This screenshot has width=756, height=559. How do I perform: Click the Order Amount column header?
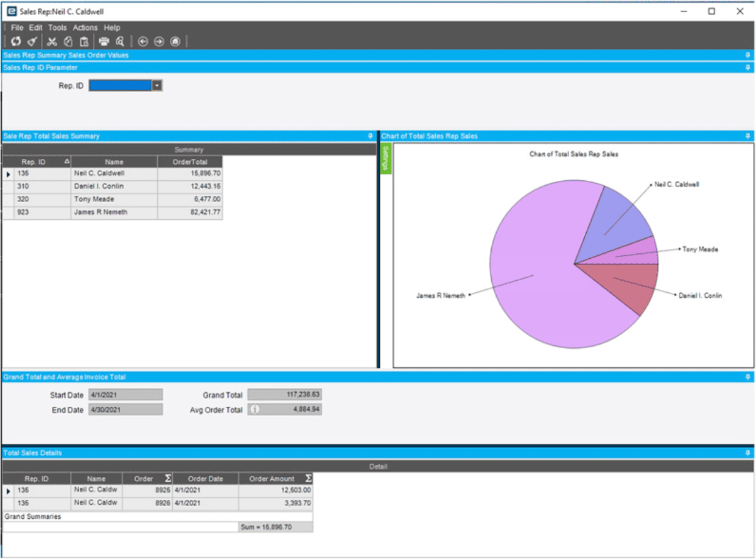point(276,479)
